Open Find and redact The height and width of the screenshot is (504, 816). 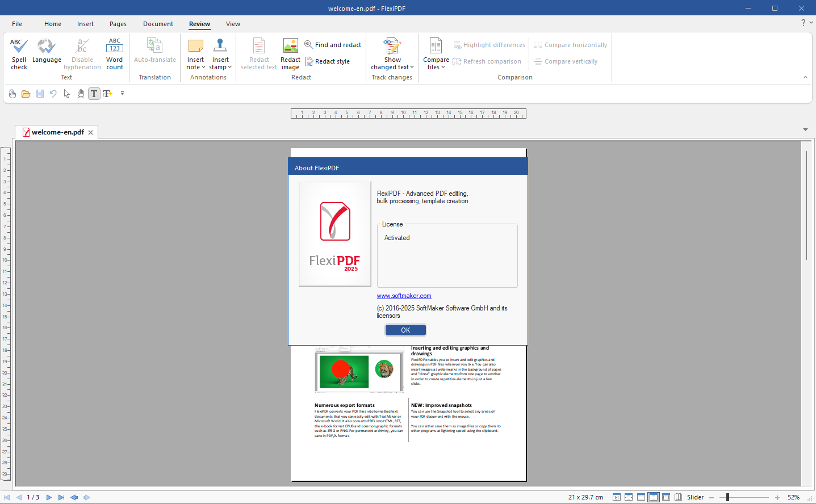point(333,45)
